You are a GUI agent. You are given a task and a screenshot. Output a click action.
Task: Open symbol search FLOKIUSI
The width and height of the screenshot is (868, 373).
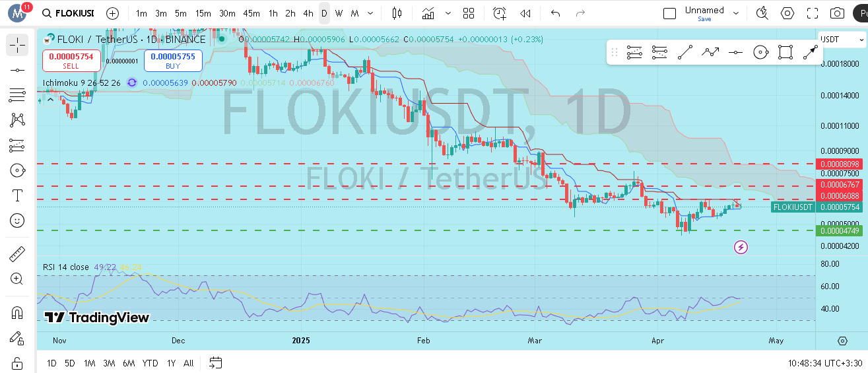coord(67,13)
